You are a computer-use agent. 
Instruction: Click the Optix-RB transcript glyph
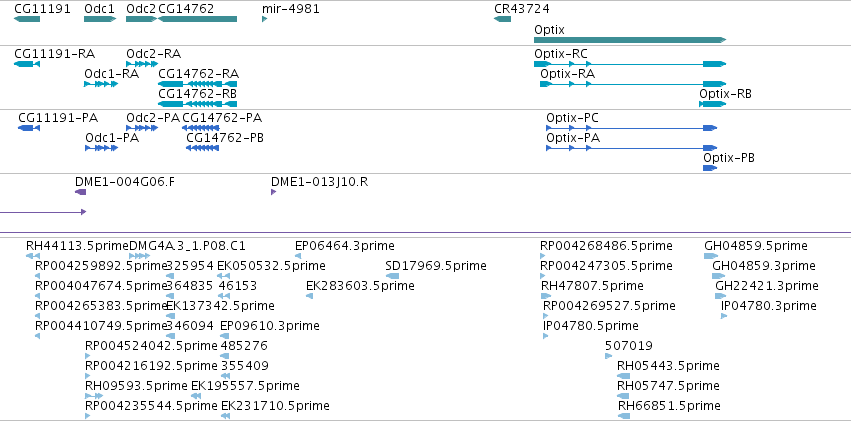pyautogui.click(x=713, y=104)
